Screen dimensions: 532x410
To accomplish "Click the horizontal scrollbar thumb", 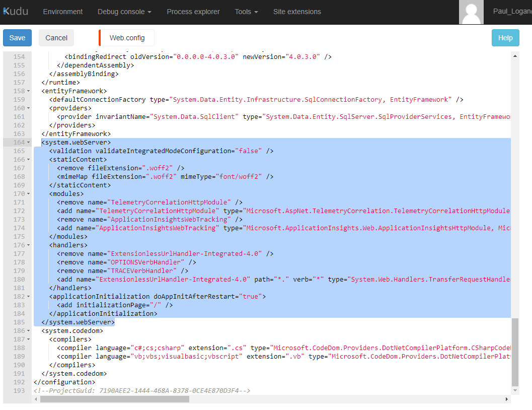I will coord(115,399).
